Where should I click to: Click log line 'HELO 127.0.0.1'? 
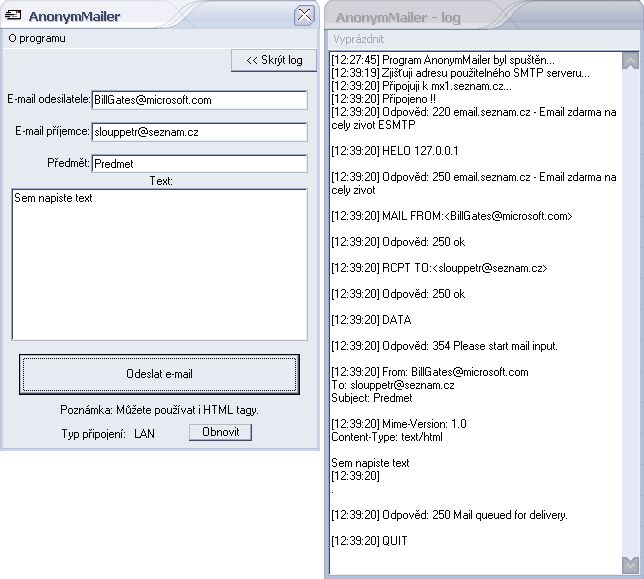[395, 151]
